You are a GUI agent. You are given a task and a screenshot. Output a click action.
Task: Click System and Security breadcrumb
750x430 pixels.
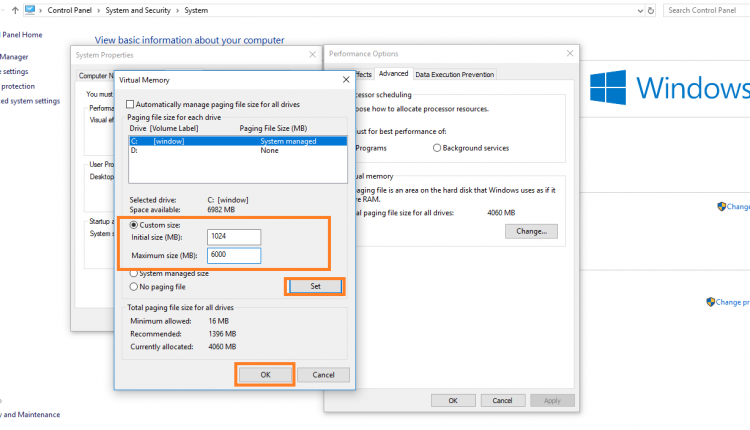[138, 10]
